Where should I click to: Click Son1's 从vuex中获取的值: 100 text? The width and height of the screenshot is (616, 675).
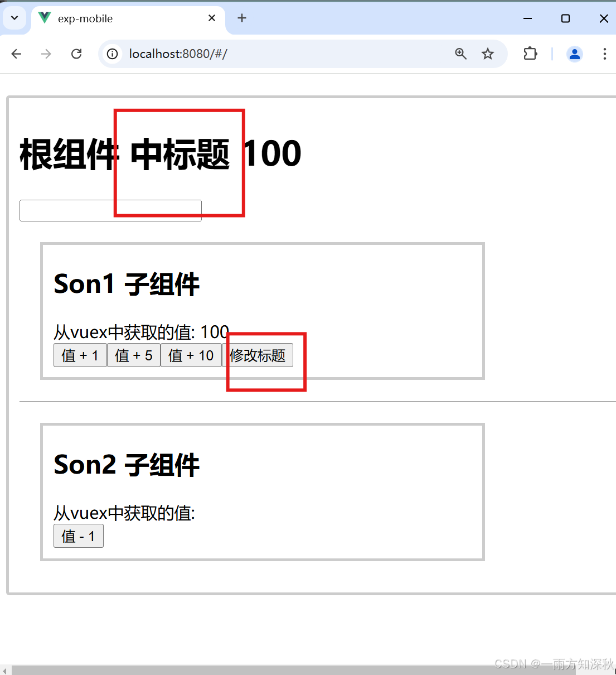(141, 332)
